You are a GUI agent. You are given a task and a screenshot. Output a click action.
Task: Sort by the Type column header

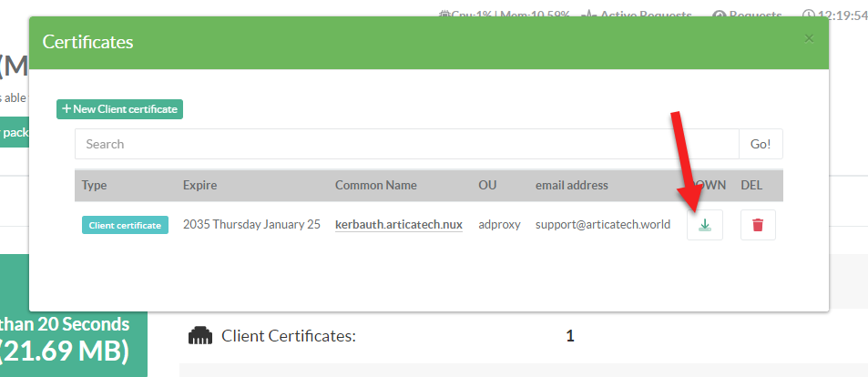tap(95, 185)
